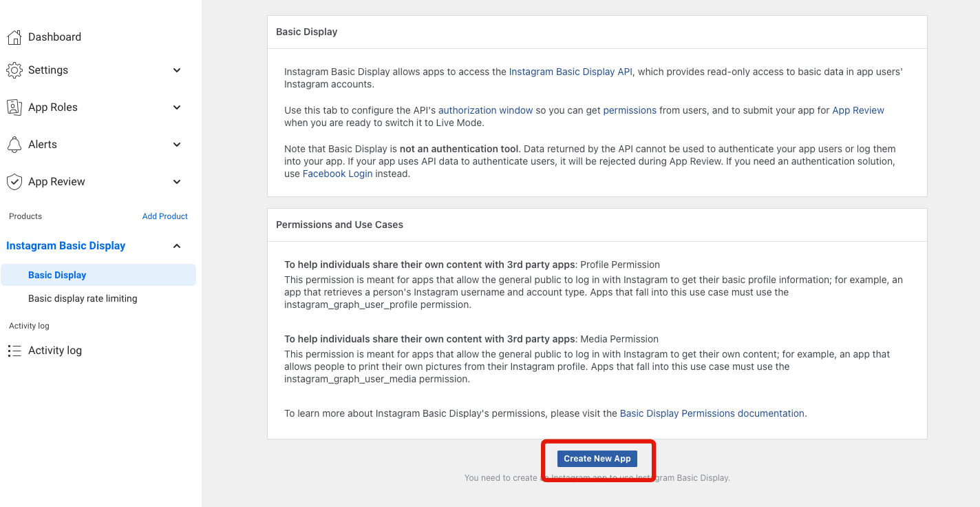Click the Facebook Login link

coord(337,173)
